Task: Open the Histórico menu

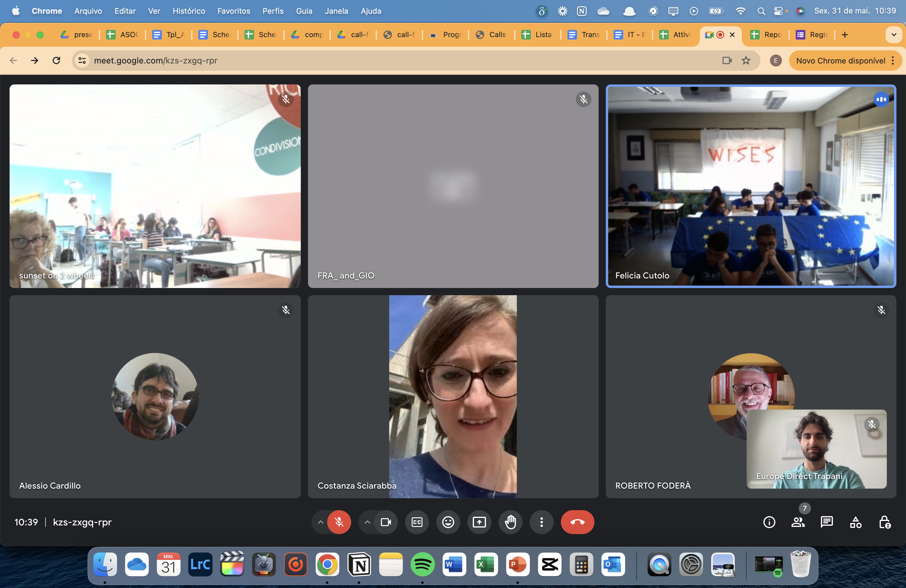Action: [x=189, y=11]
